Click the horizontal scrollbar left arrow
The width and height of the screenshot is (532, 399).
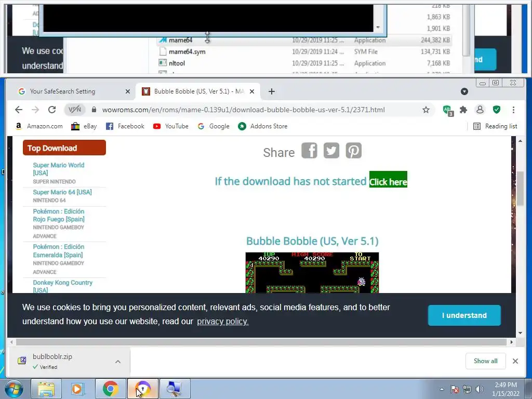click(x=11, y=342)
